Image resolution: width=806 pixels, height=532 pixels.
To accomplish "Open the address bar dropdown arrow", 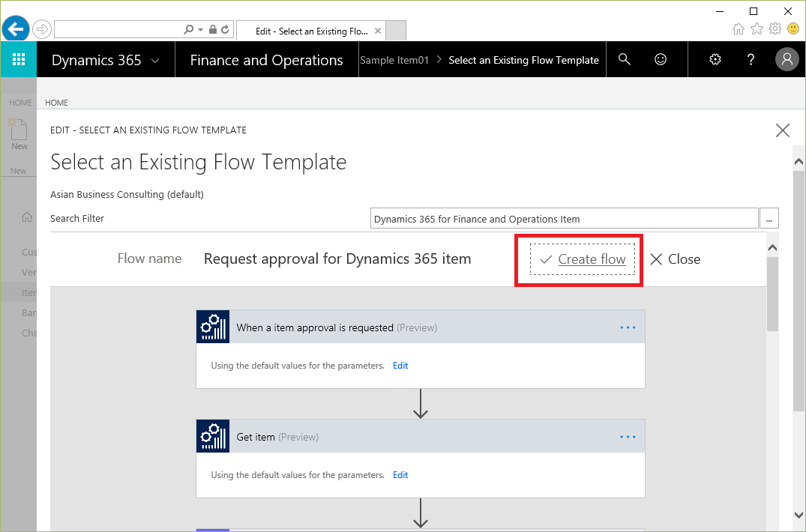I will 200,30.
